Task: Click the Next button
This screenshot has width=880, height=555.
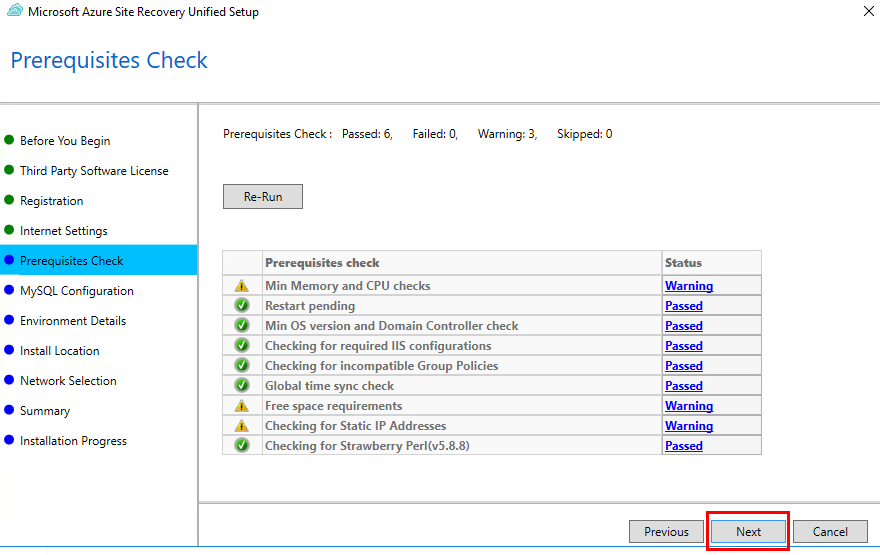Action: [749, 531]
